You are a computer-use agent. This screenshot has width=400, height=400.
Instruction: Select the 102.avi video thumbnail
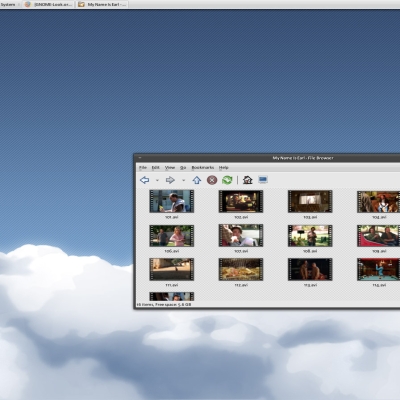point(241,201)
